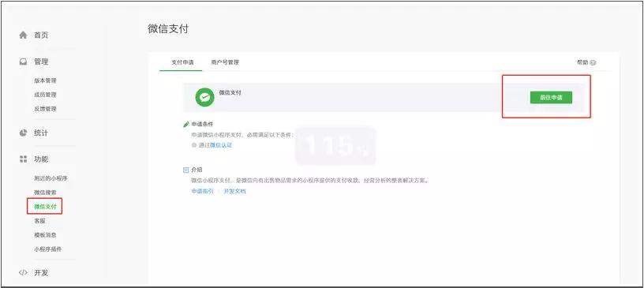Click the 申请条件 heading text

(x=203, y=124)
